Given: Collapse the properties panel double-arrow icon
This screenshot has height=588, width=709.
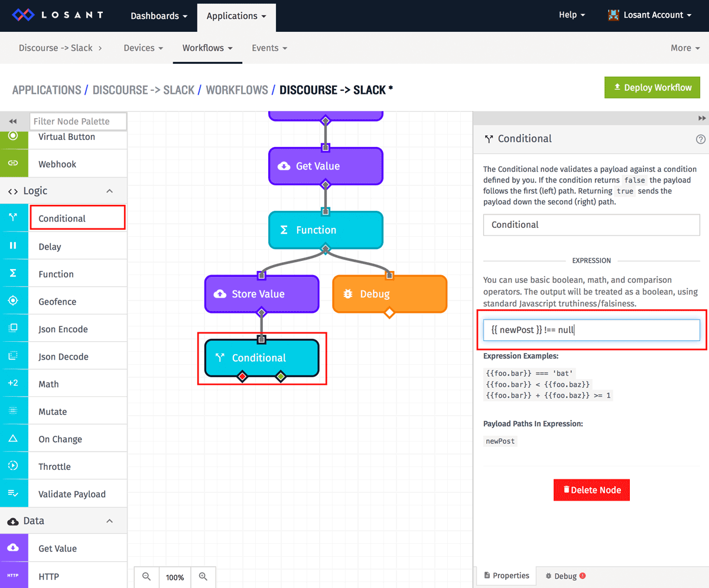Looking at the screenshot, I should point(702,118).
